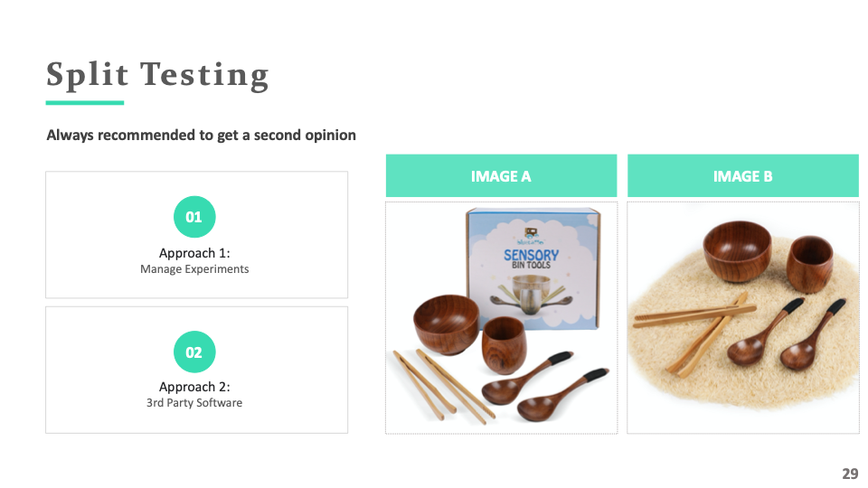The width and height of the screenshot is (868, 488).
Task: Click the green 02 circle badge
Action: [x=194, y=352]
